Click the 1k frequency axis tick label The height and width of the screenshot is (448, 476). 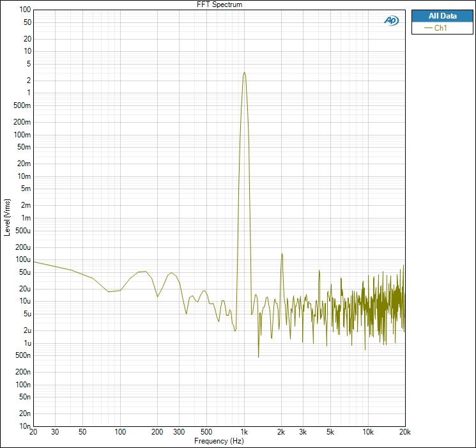(x=244, y=431)
